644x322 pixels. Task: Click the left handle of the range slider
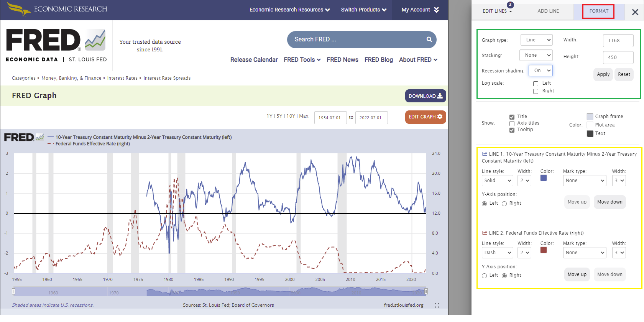(13, 291)
